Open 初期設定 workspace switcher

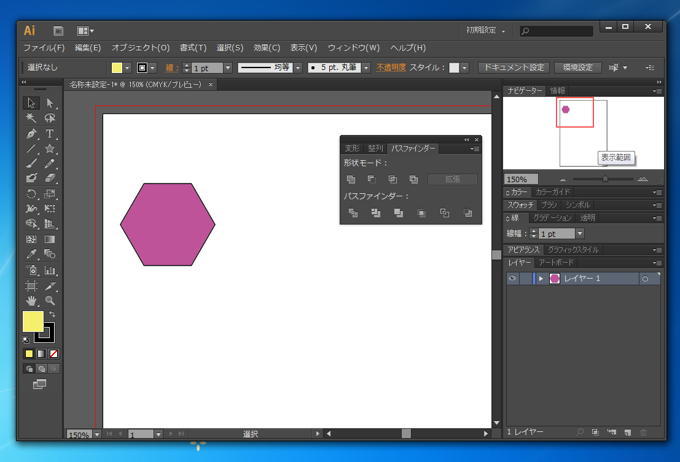pos(485,30)
